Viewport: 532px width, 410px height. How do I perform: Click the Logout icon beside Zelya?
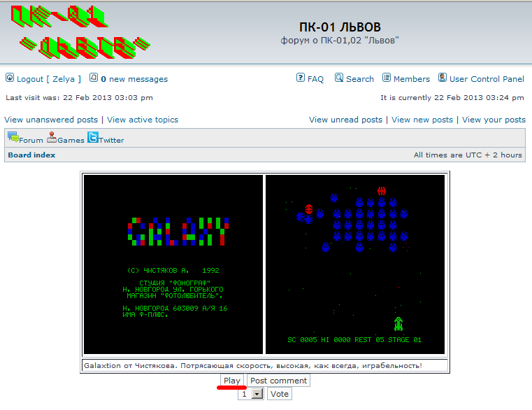10,78
